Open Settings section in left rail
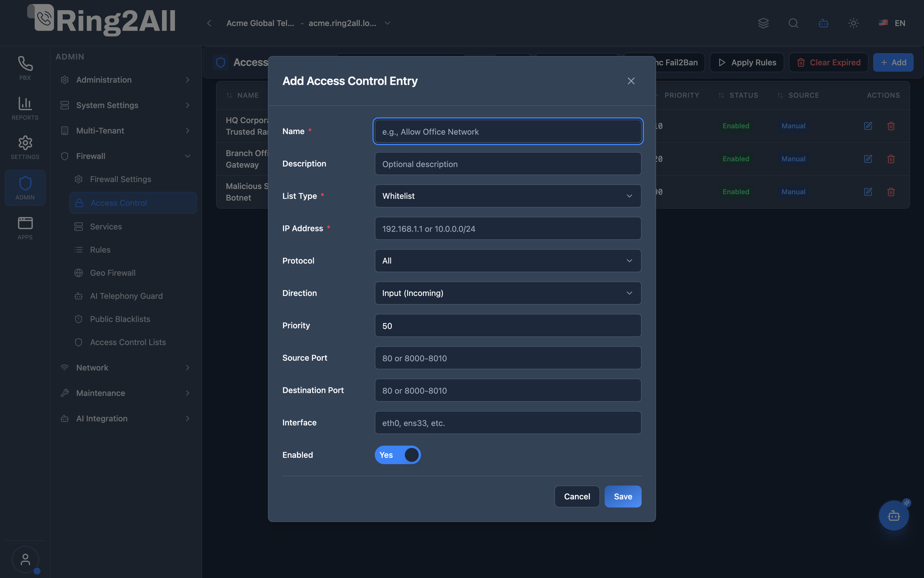Image resolution: width=924 pixels, height=578 pixels. click(x=25, y=148)
